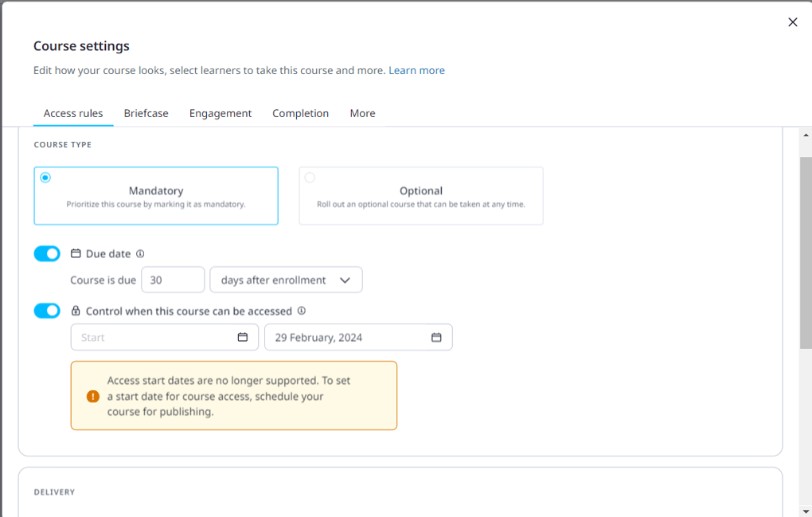Click the Due date info icon
Viewport: 812px width, 517px height.
(140, 254)
